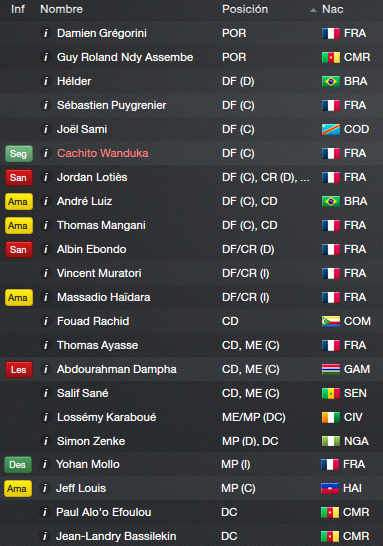The width and height of the screenshot is (383, 546).
Task: Open the info icon for Fouad Rachid
Action: [x=46, y=321]
